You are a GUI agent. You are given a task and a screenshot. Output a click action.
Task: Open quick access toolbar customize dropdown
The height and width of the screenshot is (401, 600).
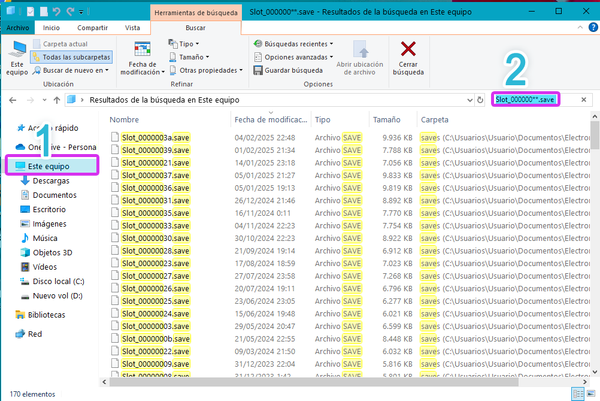[81, 12]
